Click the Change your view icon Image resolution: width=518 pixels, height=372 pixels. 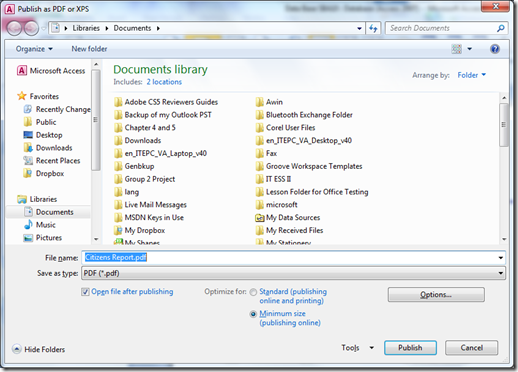[457, 49]
